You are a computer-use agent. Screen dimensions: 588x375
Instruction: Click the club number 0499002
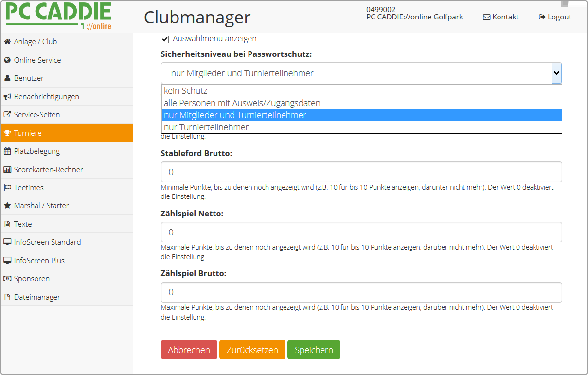[381, 9]
